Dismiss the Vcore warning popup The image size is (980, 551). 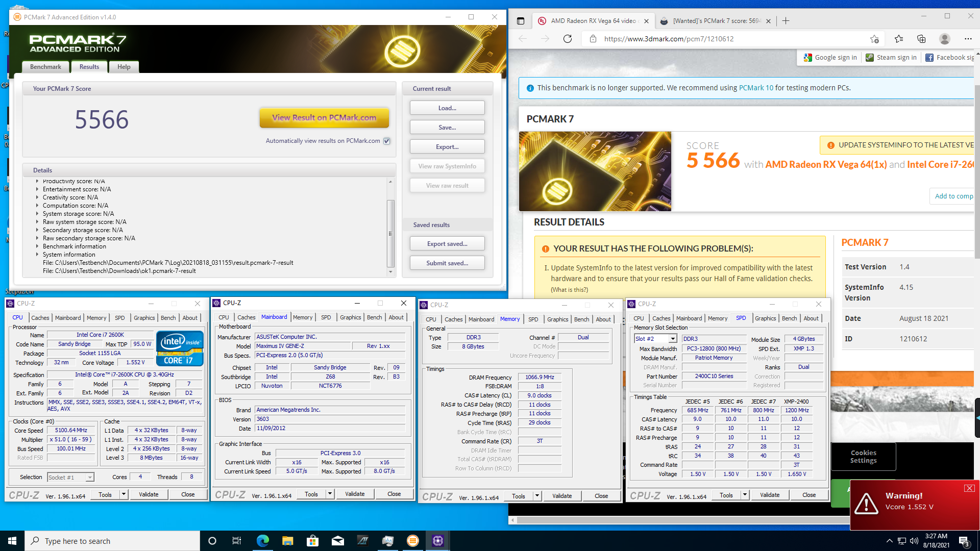tap(969, 488)
